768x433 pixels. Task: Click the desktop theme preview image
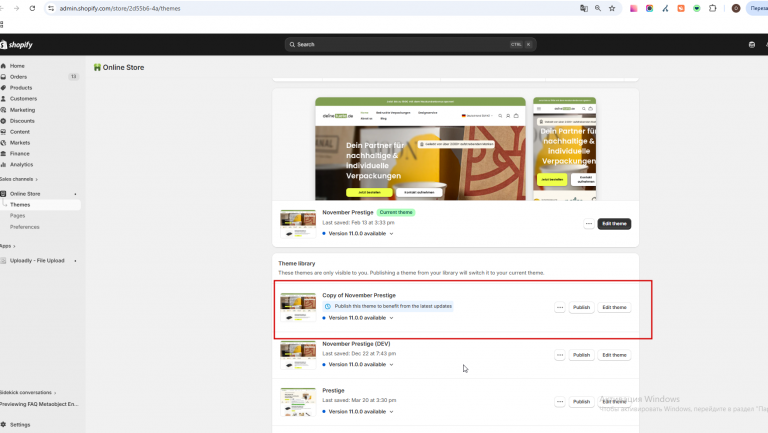pos(420,148)
